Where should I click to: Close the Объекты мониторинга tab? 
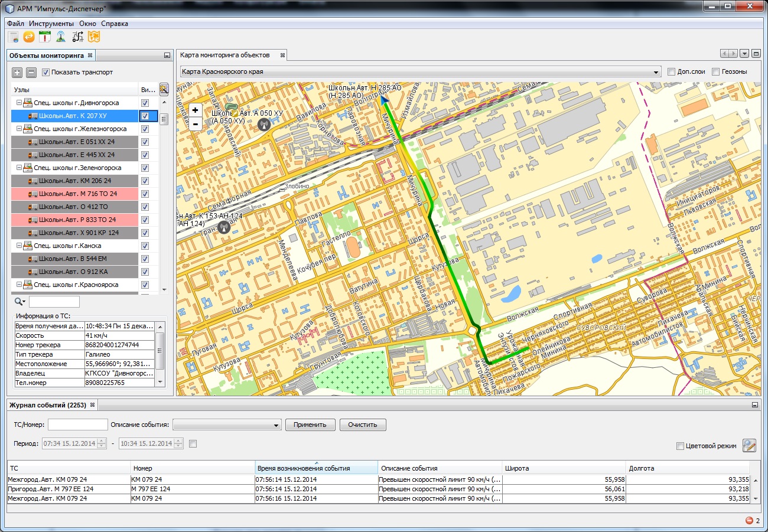point(90,56)
